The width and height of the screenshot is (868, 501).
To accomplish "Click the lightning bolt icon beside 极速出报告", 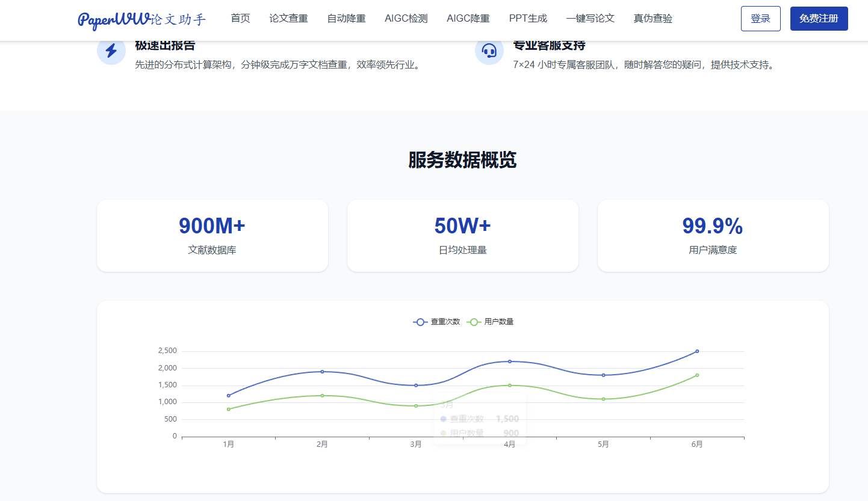I will [111, 50].
